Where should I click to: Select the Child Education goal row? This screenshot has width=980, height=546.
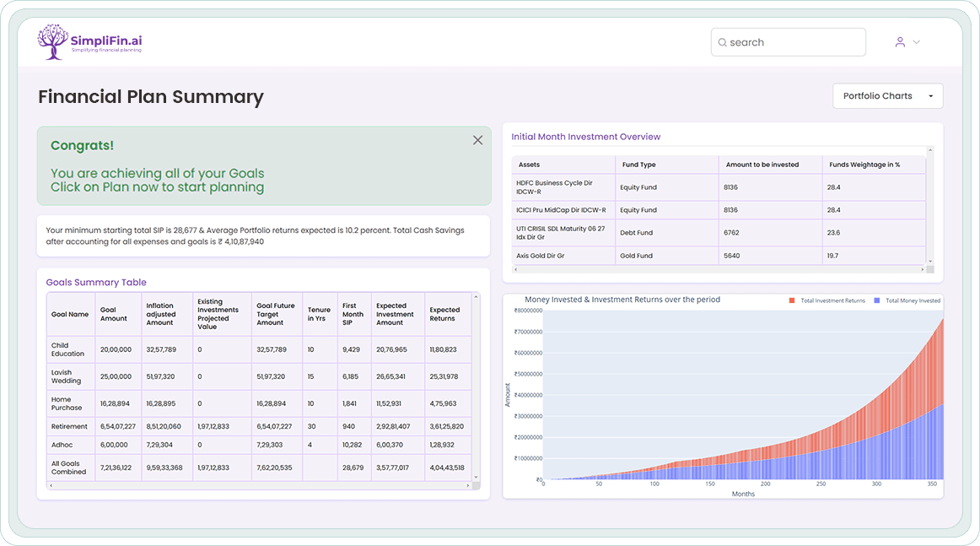tap(260, 349)
